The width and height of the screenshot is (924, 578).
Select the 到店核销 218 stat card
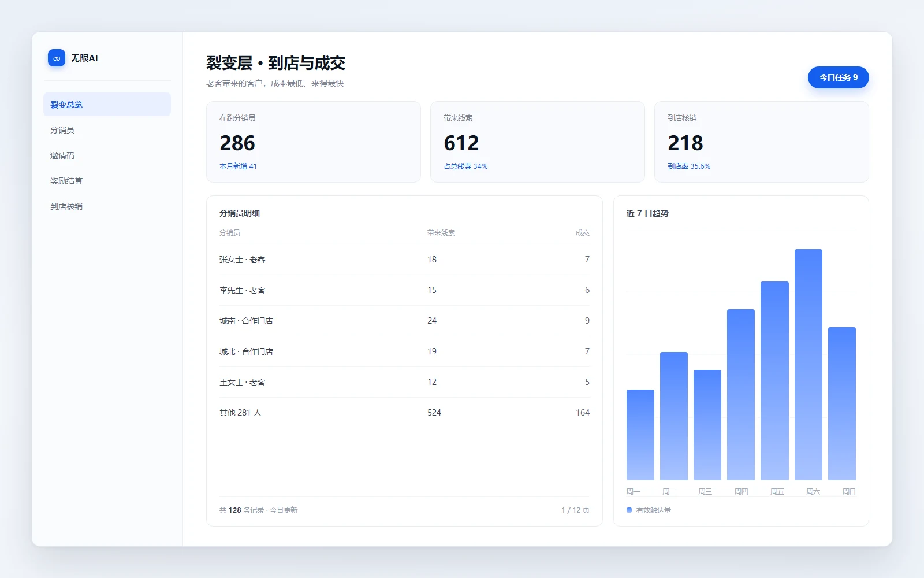point(762,142)
